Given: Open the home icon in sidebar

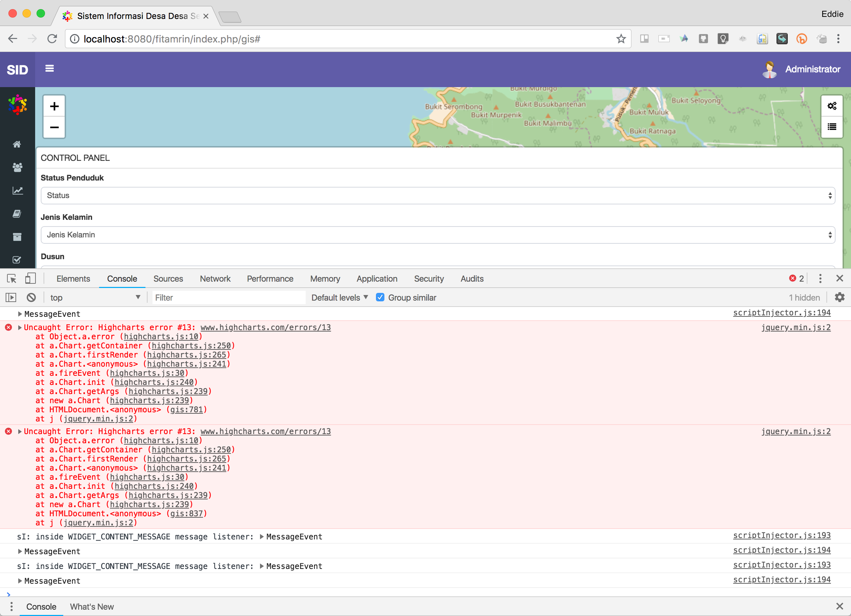Looking at the screenshot, I should 17,144.
